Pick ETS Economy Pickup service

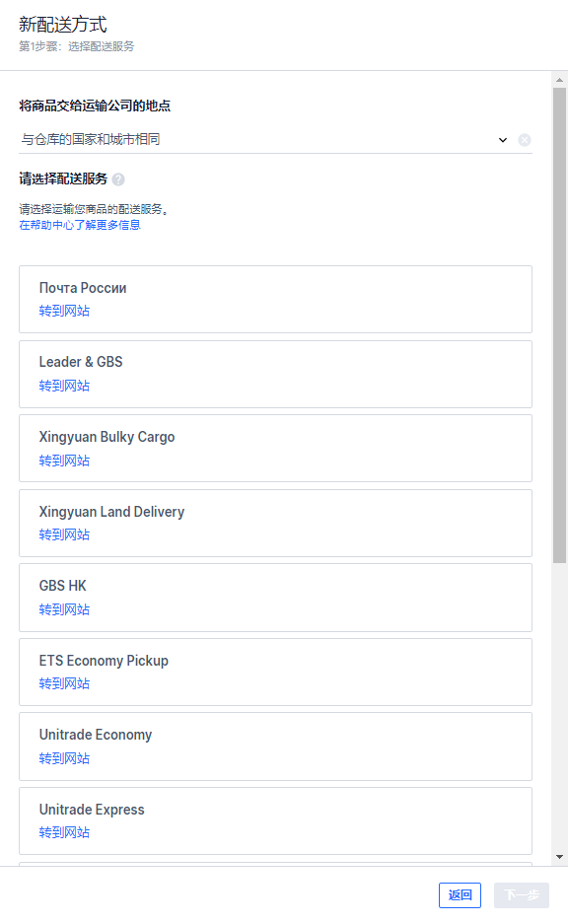pos(275,673)
